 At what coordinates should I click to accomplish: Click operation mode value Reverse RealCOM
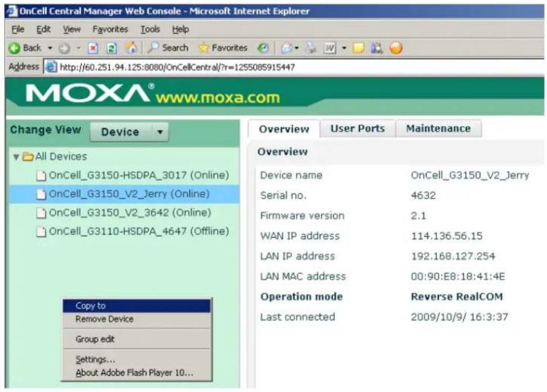[x=457, y=297]
